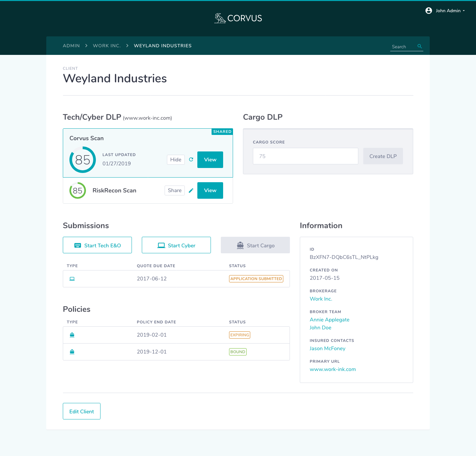The image size is (476, 456).
Task: Click the laptop icon in the submissions table row
Action: pyautogui.click(x=72, y=278)
